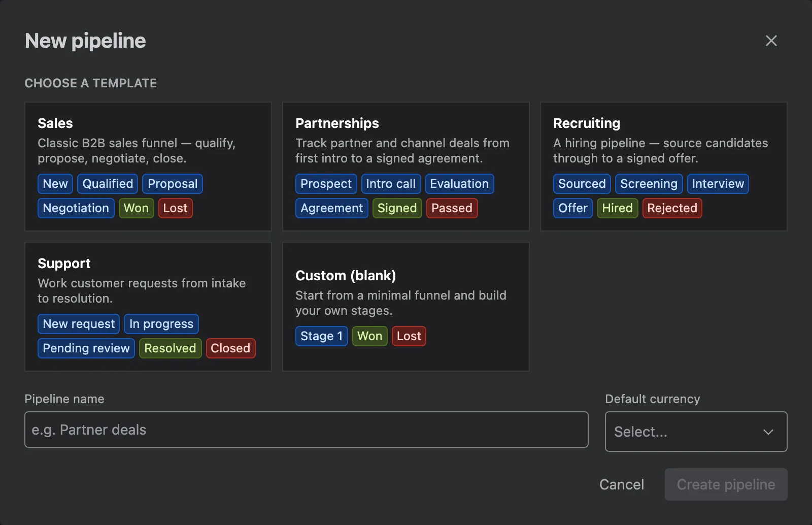Click the Proposal stage chip
This screenshot has height=525, width=812.
[173, 184]
